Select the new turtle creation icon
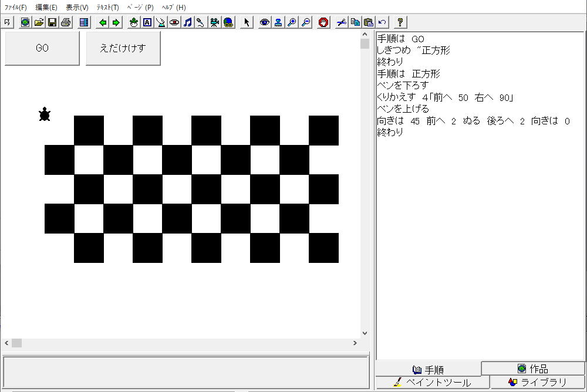The image size is (587, 392). (x=134, y=22)
